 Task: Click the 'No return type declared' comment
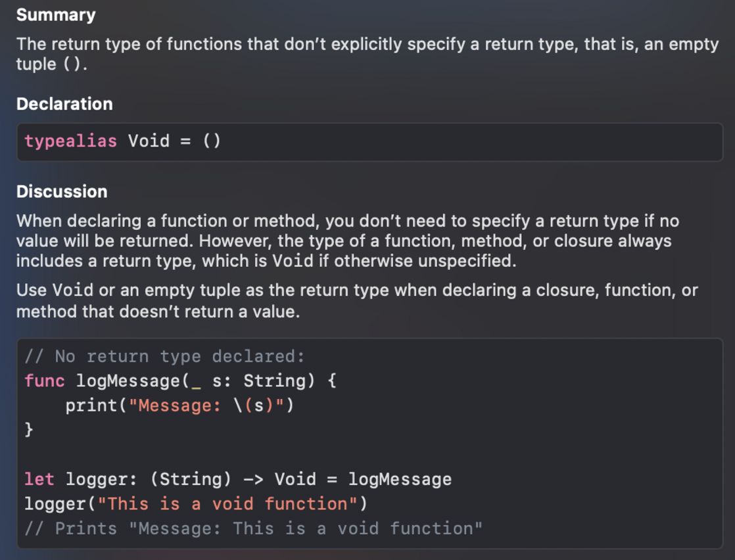(x=164, y=356)
